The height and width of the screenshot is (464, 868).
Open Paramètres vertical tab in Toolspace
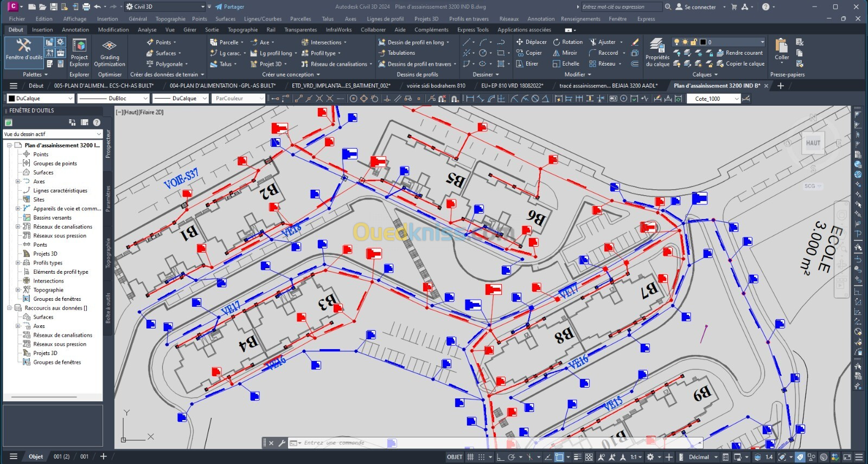pyautogui.click(x=107, y=198)
